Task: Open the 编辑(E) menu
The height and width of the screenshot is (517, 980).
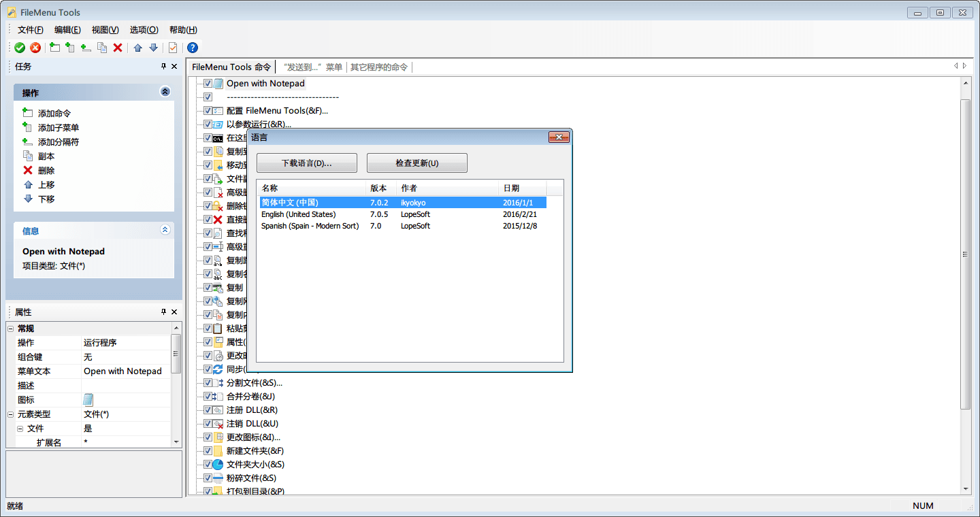Action: coord(67,30)
